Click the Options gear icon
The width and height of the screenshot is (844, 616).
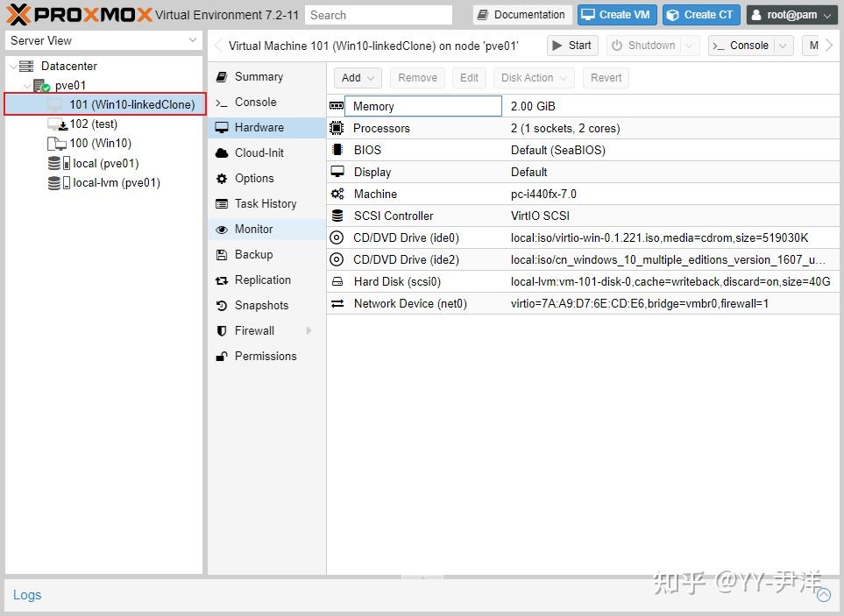[221, 179]
